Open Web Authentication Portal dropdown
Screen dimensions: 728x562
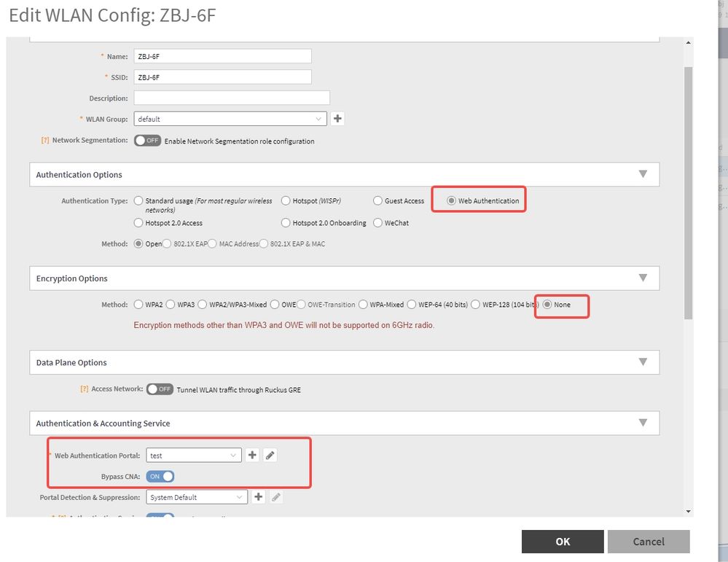193,456
